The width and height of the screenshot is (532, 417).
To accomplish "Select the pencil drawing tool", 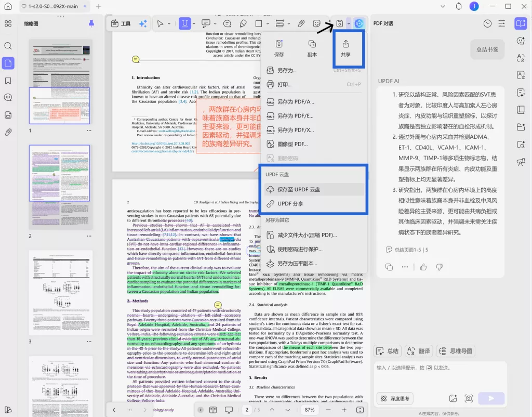I will 243,23.
